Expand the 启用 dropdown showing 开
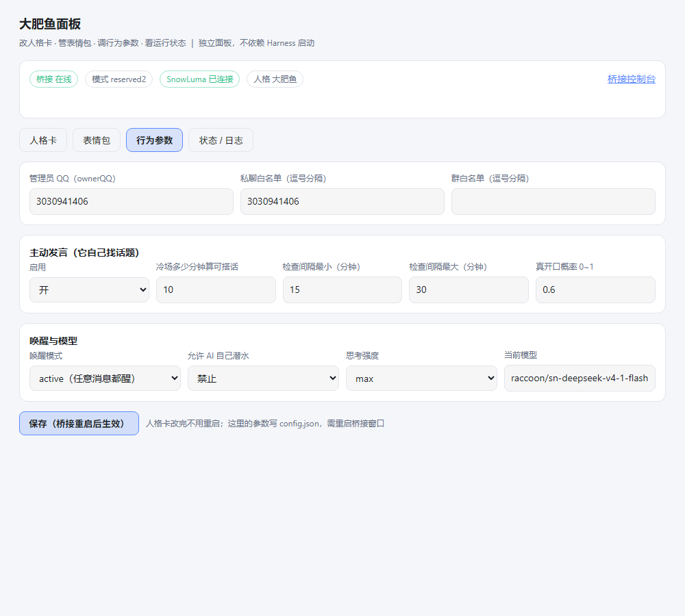The height and width of the screenshot is (616, 685). [89, 290]
